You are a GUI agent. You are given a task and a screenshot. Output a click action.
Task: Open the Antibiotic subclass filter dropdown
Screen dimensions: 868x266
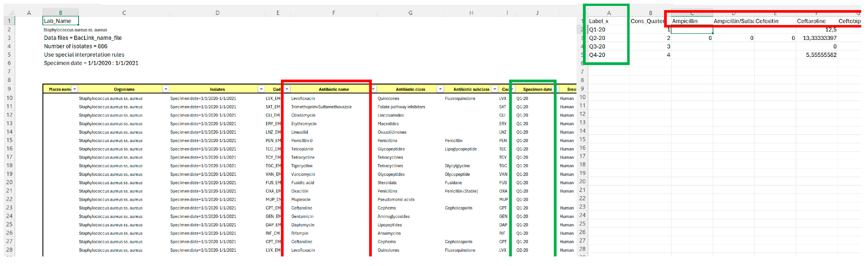494,89
